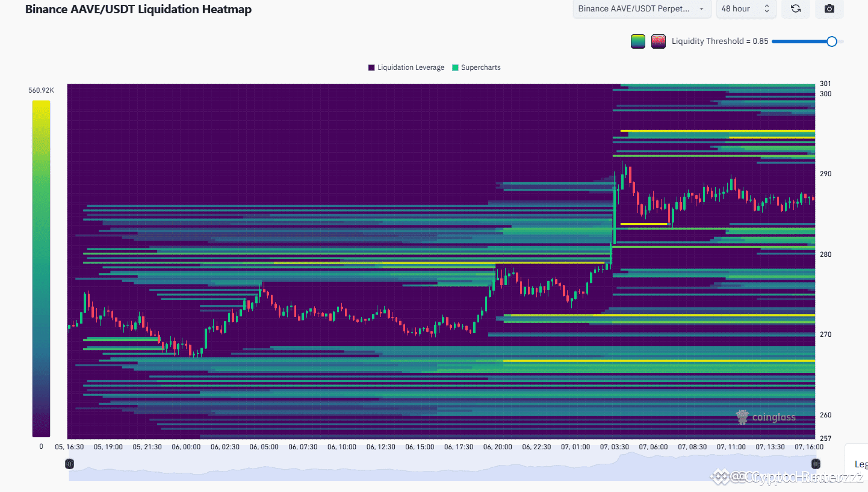
Task: Click the heatmap color scale bar
Action: tap(41, 269)
